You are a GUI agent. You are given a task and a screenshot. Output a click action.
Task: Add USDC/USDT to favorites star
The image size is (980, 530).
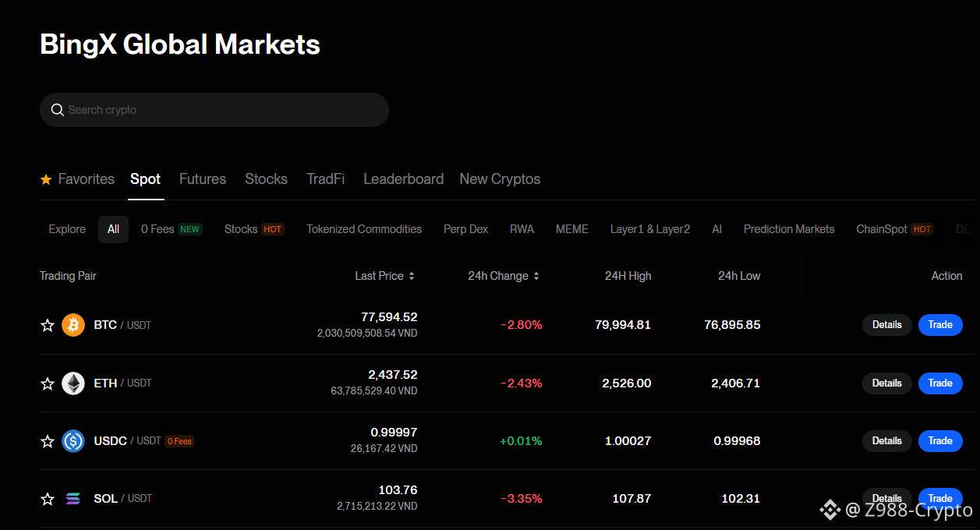(48, 441)
